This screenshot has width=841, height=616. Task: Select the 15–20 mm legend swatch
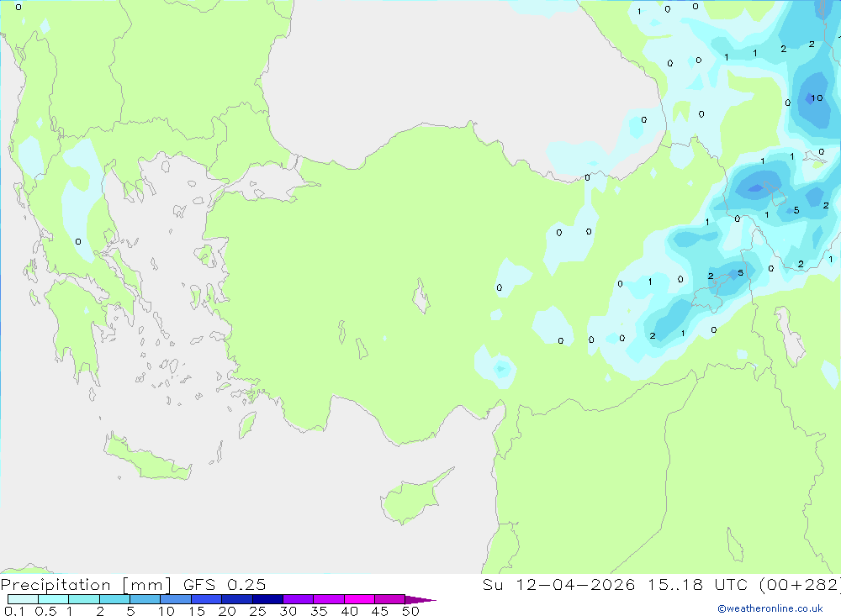(x=207, y=599)
